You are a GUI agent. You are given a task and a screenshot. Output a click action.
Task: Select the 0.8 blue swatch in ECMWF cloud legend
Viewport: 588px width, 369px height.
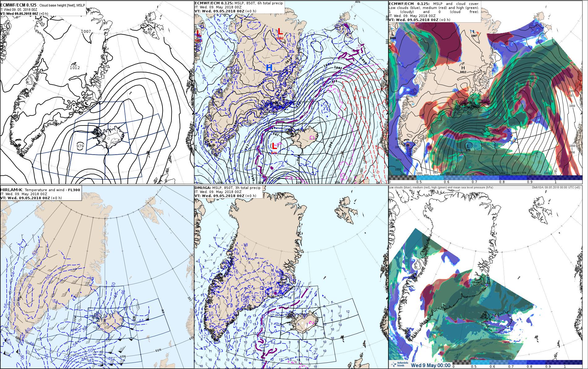[513, 178]
